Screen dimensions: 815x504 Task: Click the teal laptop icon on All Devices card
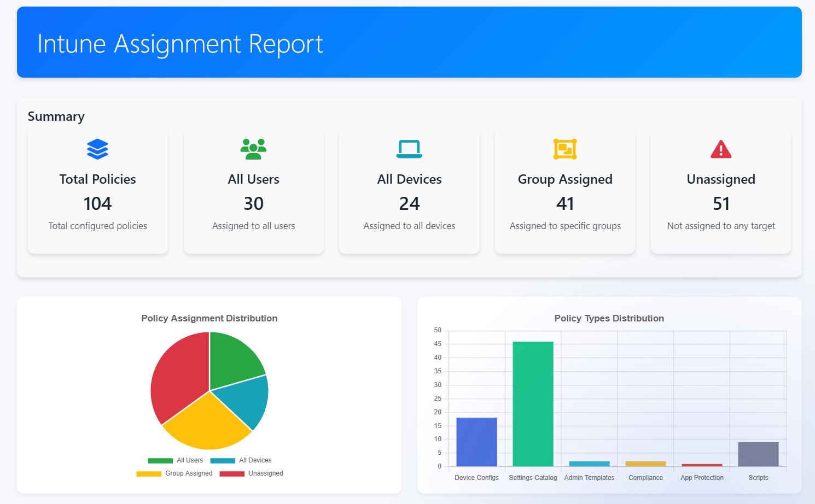pyautogui.click(x=409, y=149)
